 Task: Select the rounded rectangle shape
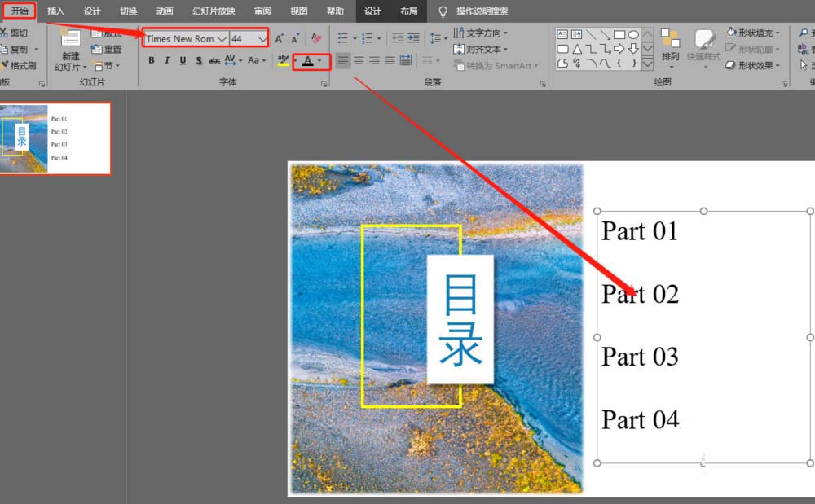point(562,49)
